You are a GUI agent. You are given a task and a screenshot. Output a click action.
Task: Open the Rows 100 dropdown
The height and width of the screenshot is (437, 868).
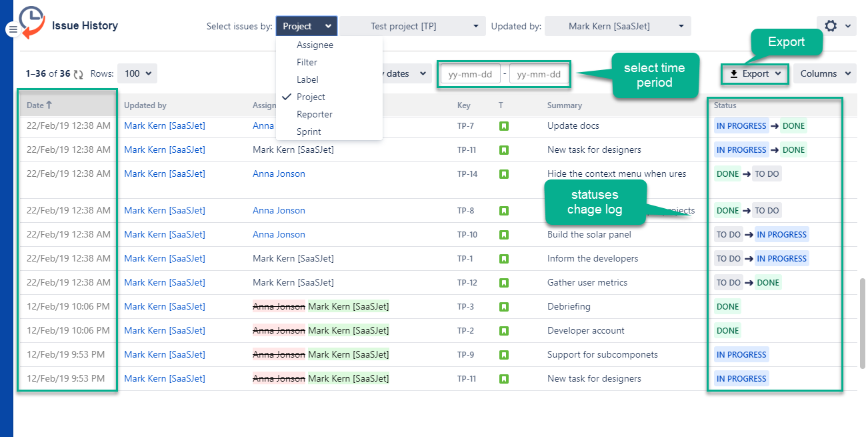click(x=139, y=73)
